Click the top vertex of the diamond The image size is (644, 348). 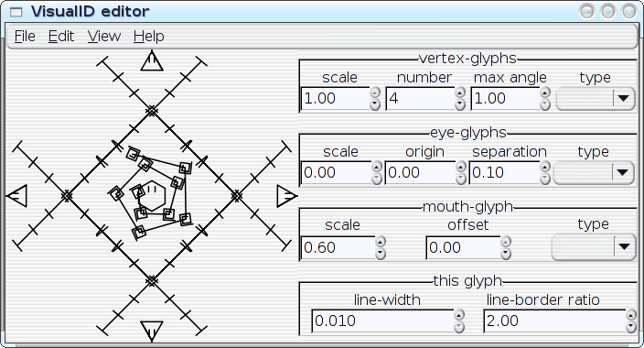pos(152,111)
